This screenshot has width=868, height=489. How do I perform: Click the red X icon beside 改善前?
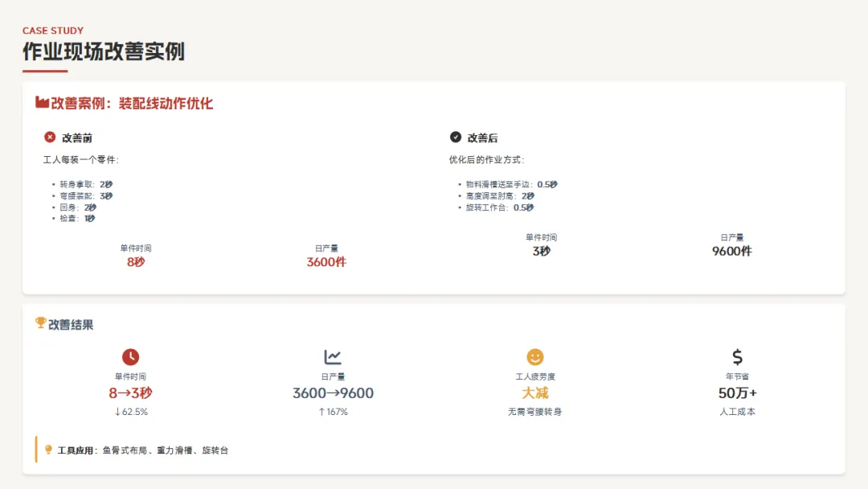(50, 138)
